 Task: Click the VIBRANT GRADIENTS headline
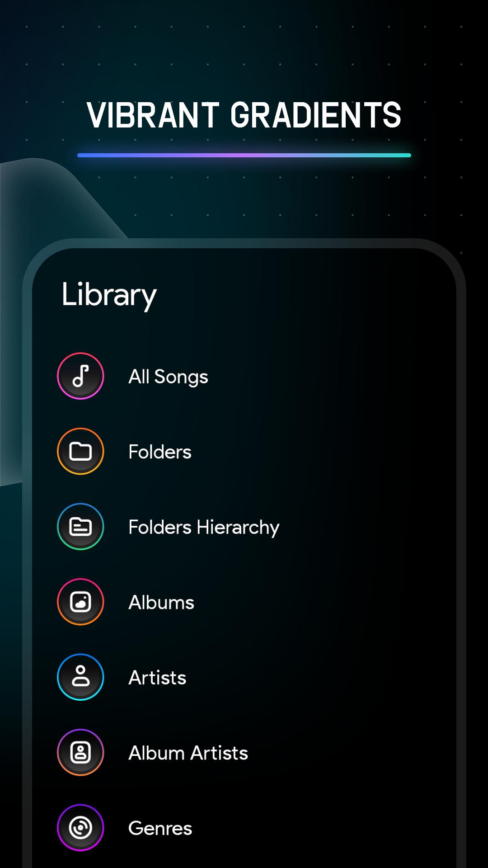244,115
